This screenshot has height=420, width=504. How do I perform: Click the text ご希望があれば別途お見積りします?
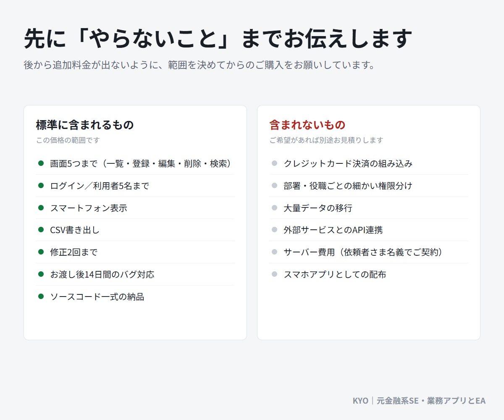[326, 140]
